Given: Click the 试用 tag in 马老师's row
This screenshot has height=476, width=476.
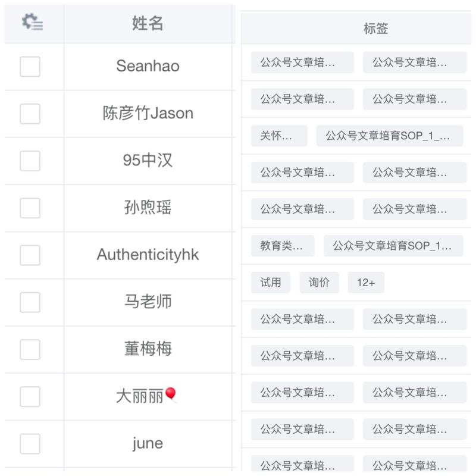Looking at the screenshot, I should click(270, 283).
